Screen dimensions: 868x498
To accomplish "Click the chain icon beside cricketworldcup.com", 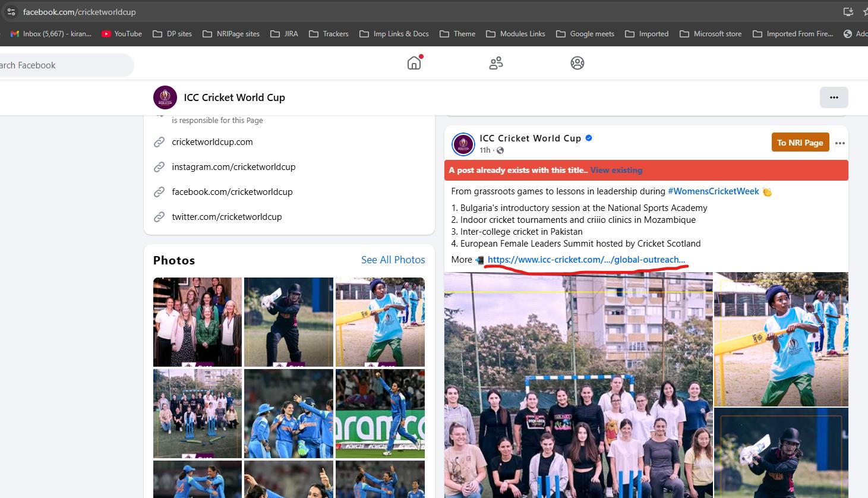I will tap(159, 142).
